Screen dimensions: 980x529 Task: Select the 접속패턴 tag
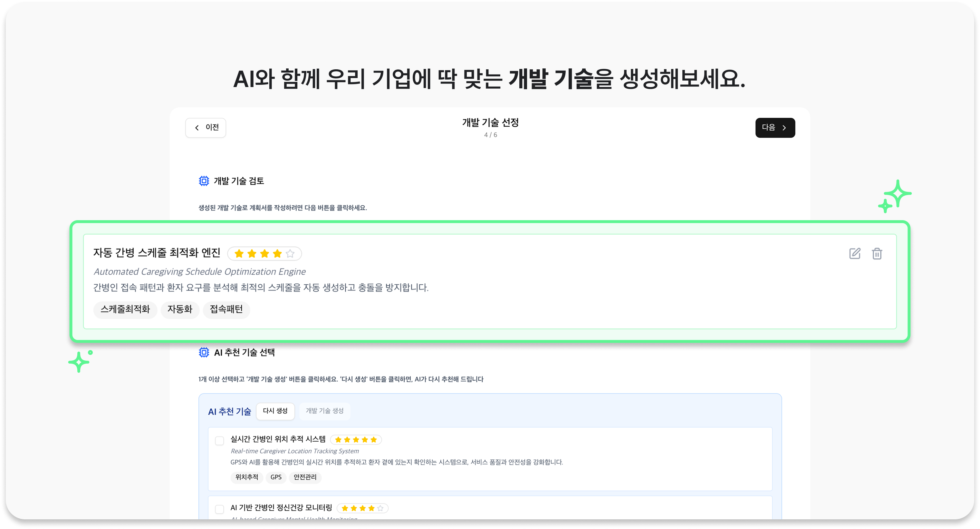226,309
